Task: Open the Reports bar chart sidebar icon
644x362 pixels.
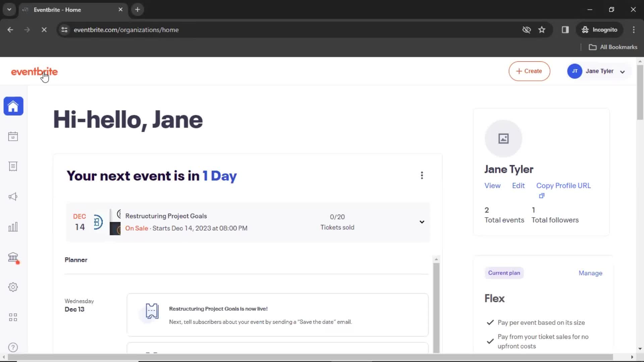Action: coord(13,227)
